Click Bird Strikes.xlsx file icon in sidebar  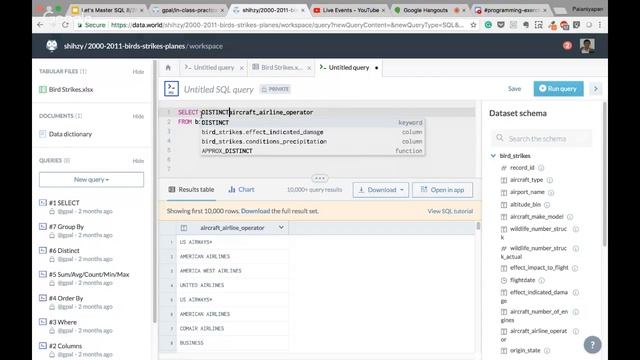43,89
